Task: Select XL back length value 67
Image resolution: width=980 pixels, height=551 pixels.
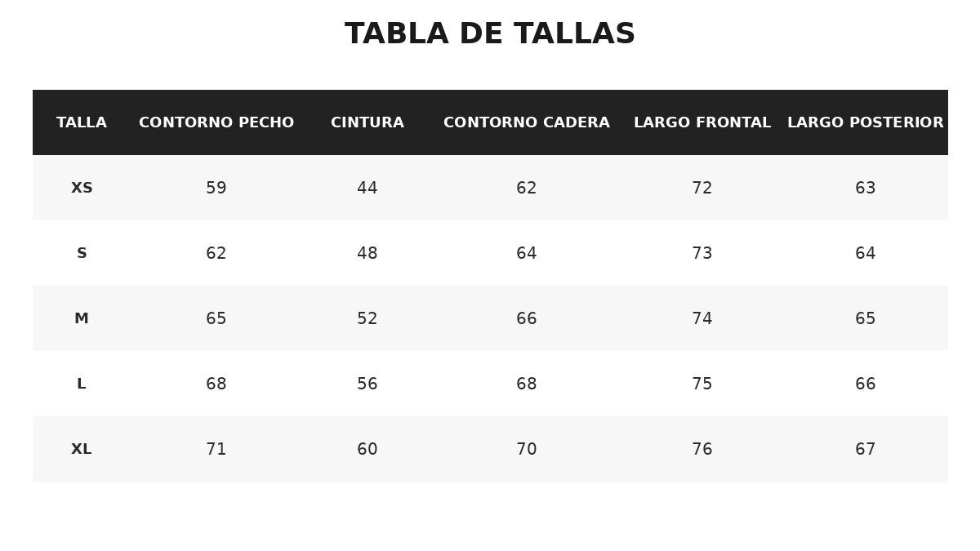Action: [x=866, y=450]
